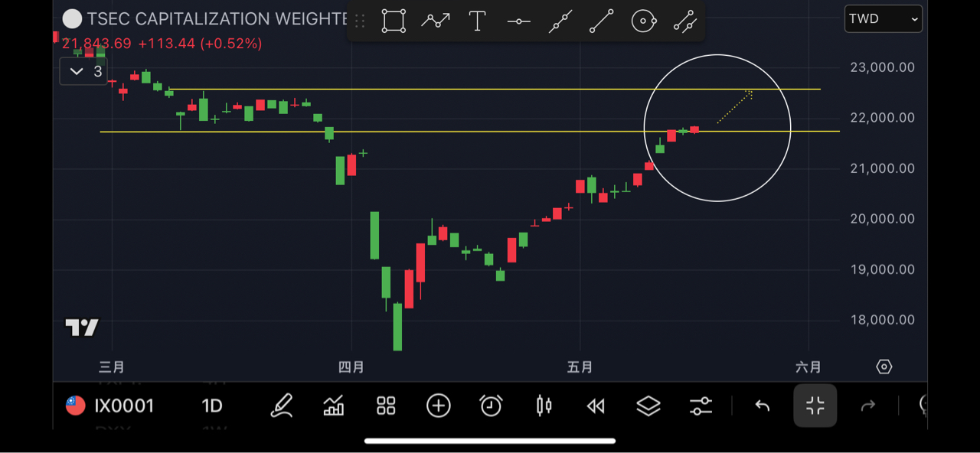Open the four-squares templates icon

(386, 406)
